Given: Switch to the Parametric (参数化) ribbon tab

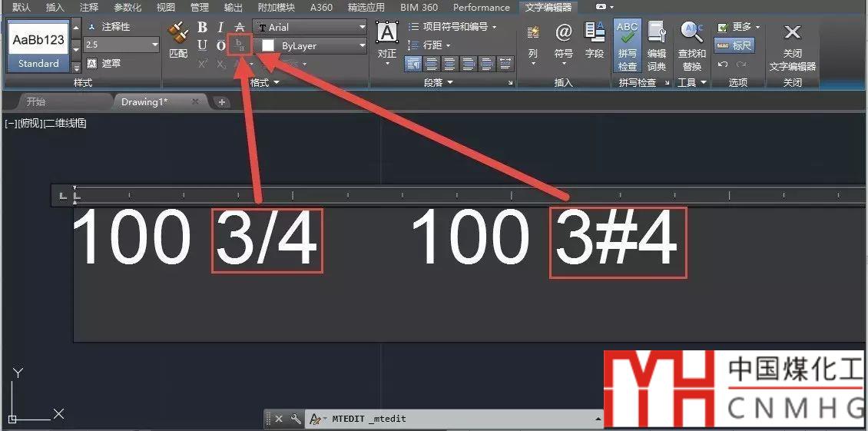Looking at the screenshot, I should [128, 7].
